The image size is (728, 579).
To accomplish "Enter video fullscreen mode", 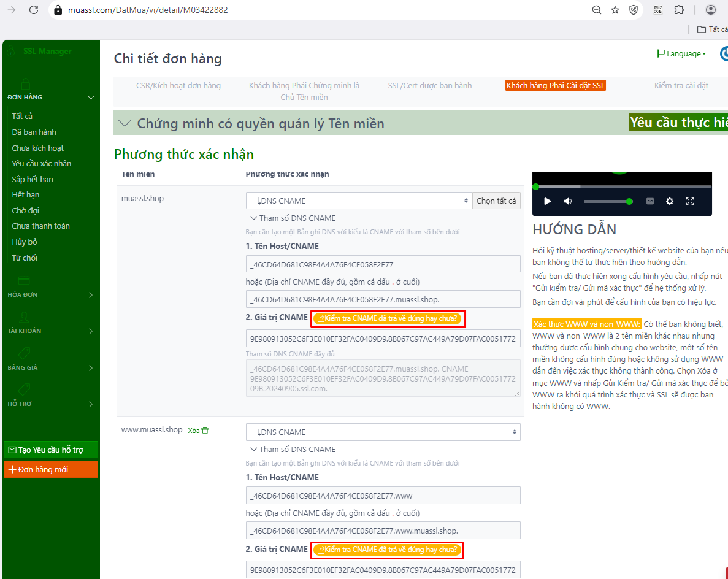I will click(x=690, y=201).
